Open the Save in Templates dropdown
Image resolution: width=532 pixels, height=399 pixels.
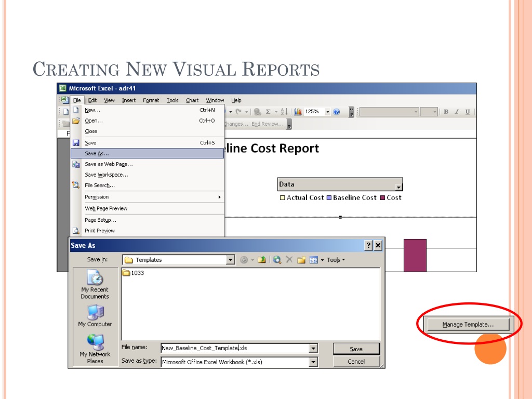coord(230,260)
